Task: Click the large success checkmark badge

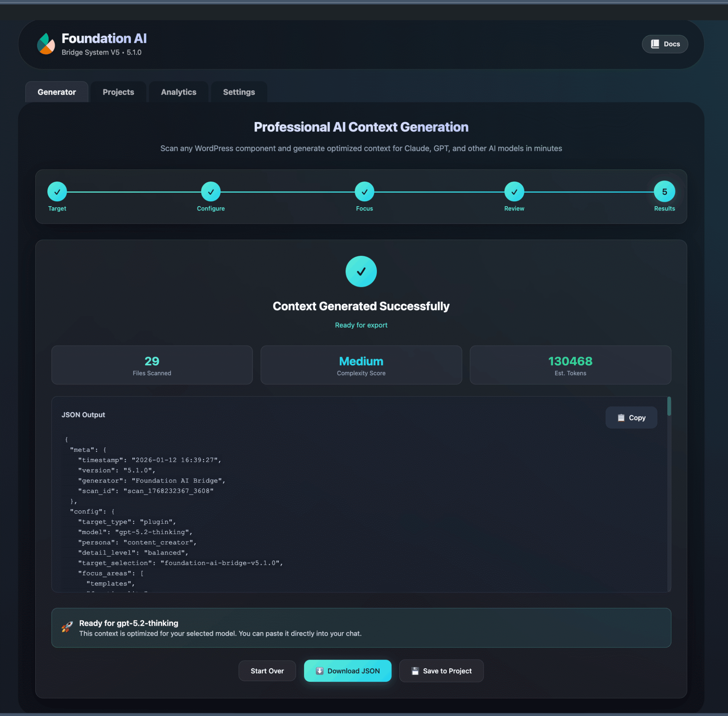Action: point(361,271)
